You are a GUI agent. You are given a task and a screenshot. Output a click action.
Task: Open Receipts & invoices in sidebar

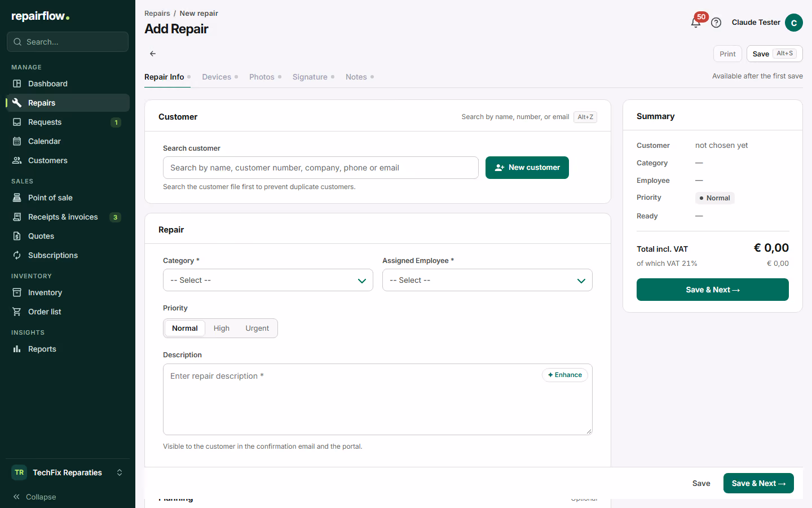click(68, 217)
